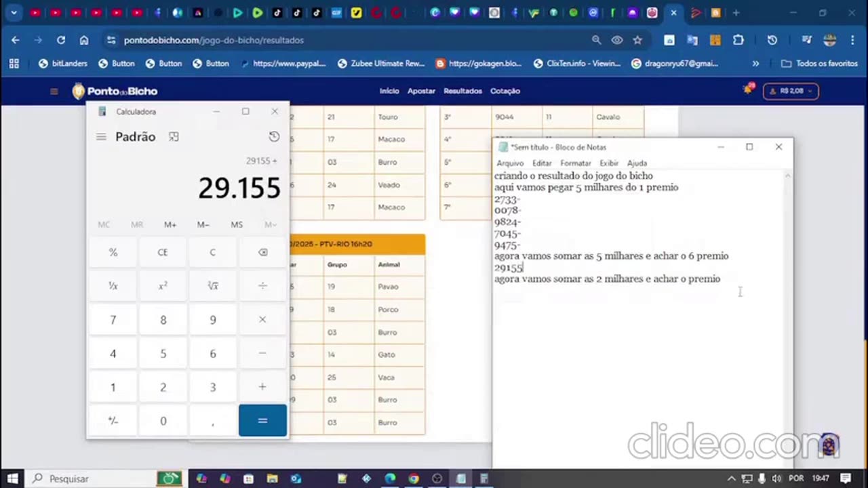Click the browser reload icon
The width and height of the screenshot is (868, 488).
tap(61, 40)
